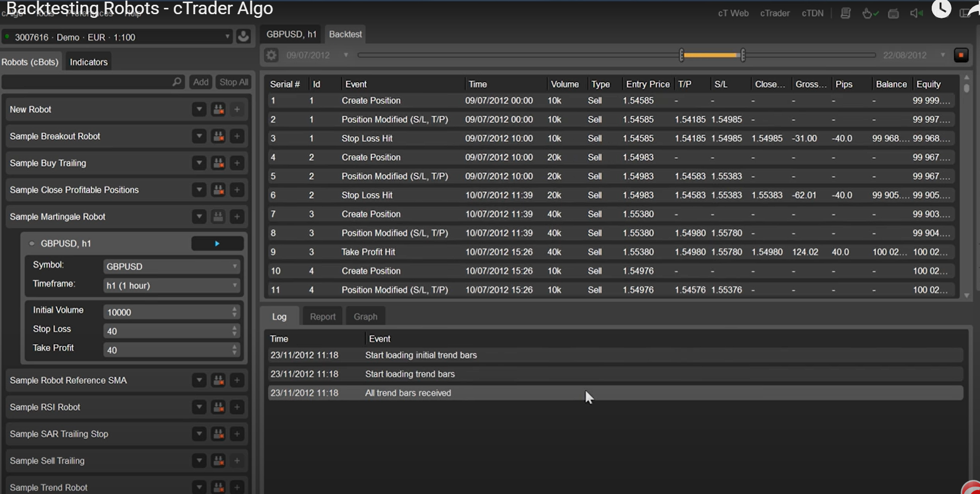Expand New Robot options arrow
The height and width of the screenshot is (494, 980).
pyautogui.click(x=199, y=109)
